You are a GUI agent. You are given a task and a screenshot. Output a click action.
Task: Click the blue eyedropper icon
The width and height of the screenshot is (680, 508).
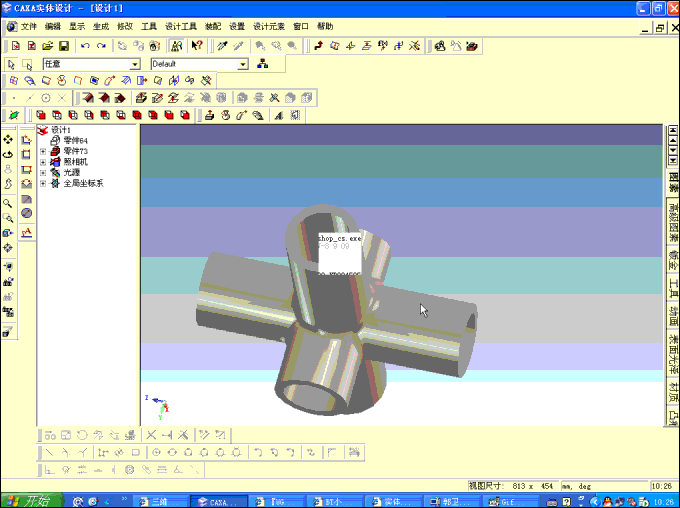(222, 46)
